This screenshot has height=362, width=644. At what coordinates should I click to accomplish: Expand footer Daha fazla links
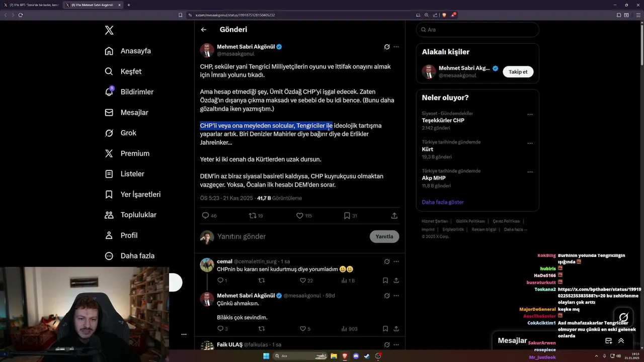click(x=516, y=229)
